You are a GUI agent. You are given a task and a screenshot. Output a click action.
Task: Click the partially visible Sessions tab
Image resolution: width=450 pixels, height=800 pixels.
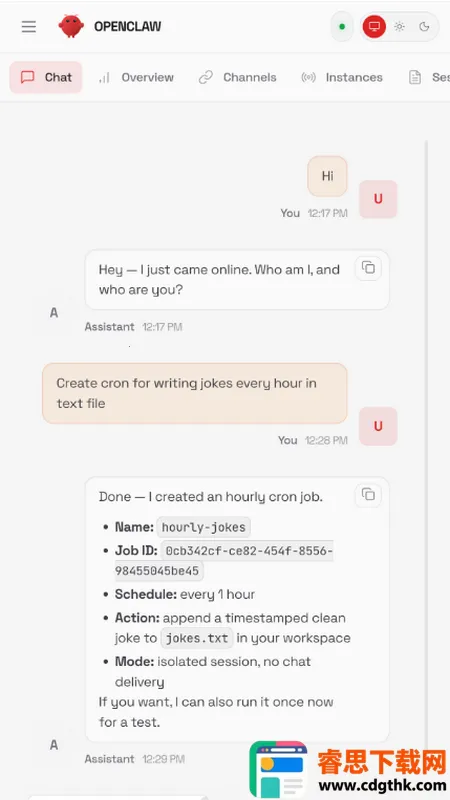click(x=429, y=78)
